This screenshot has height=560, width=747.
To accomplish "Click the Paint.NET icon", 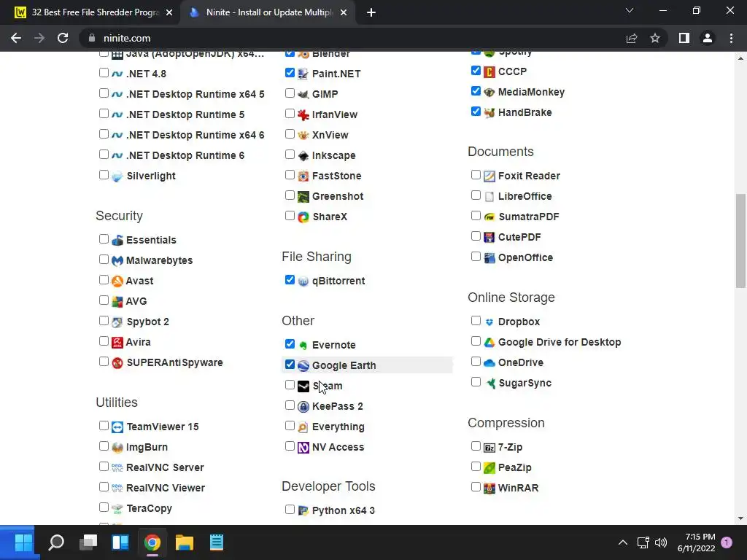I will point(303,74).
